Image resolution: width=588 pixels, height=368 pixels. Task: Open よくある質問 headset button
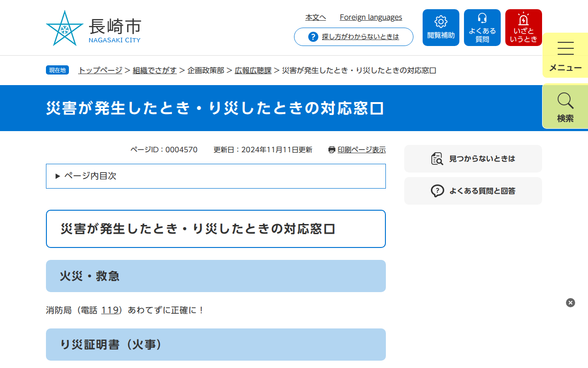pyautogui.click(x=482, y=28)
